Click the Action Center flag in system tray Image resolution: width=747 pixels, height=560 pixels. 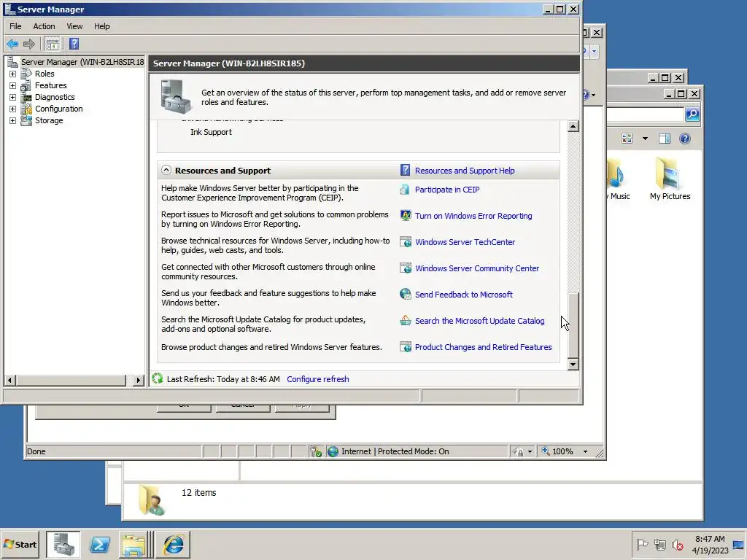click(642, 544)
